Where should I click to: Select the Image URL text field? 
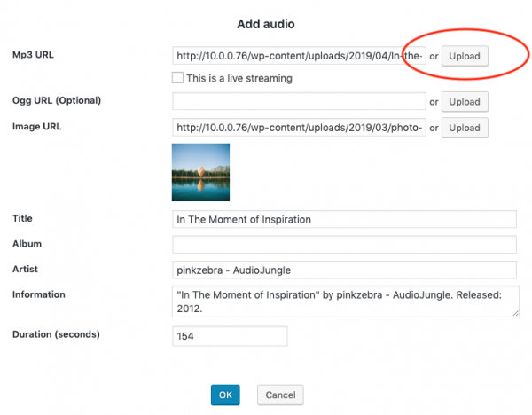click(x=300, y=128)
